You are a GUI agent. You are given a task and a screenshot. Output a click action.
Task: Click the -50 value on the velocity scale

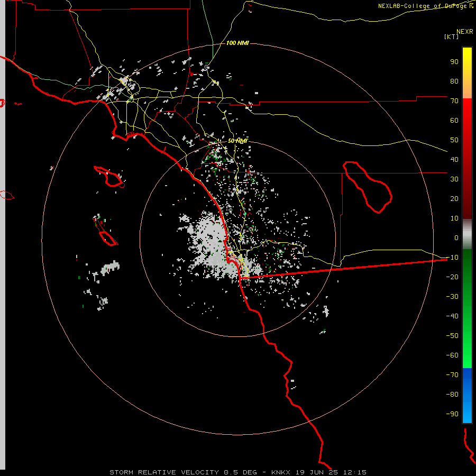click(452, 336)
